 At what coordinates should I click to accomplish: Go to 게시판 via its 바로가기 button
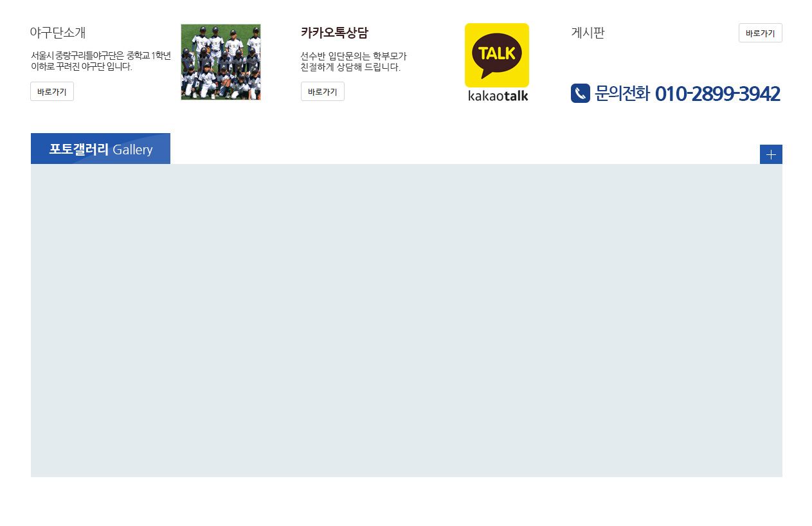pyautogui.click(x=761, y=33)
